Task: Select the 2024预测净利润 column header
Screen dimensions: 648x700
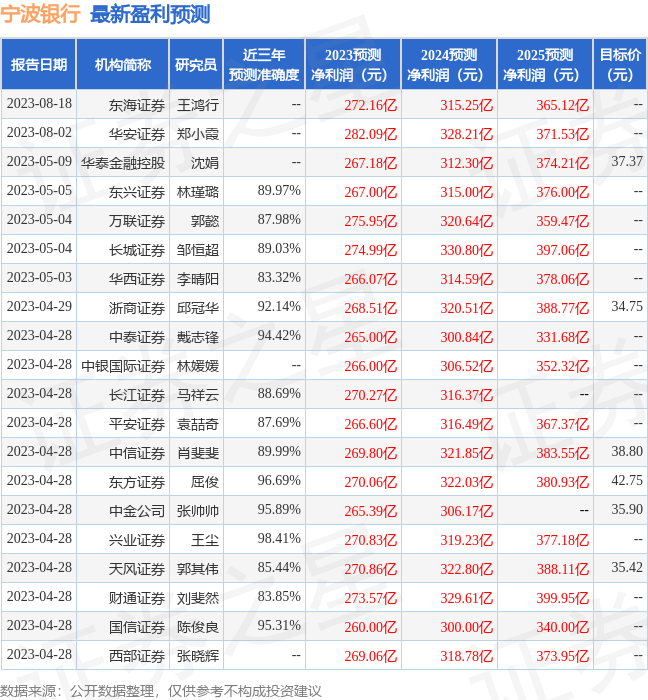Action: 449,64
